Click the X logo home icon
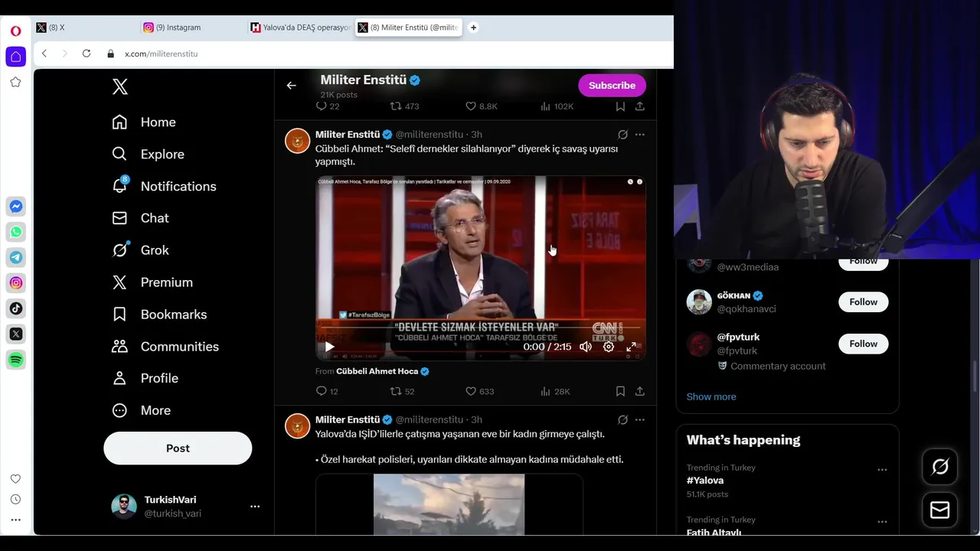The width and height of the screenshot is (980, 551). point(120,86)
